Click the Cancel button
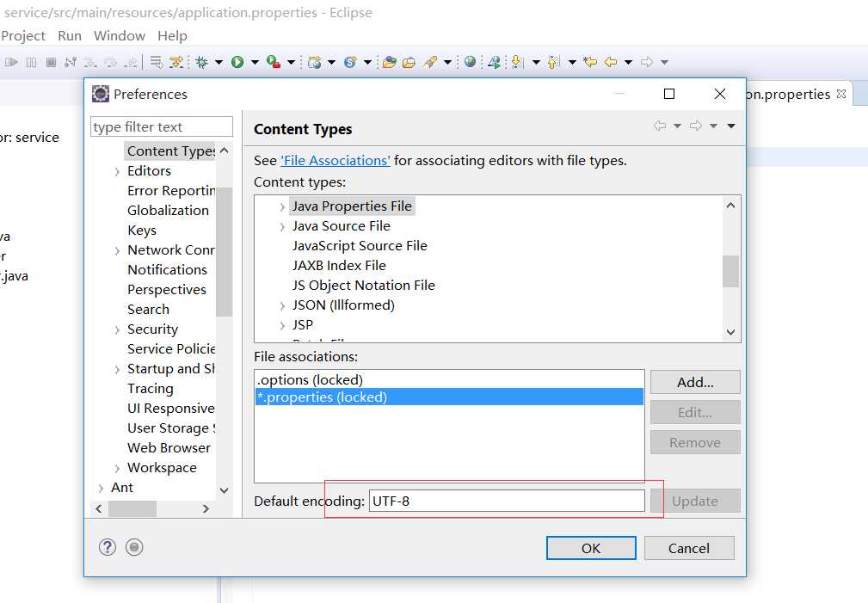This screenshot has width=868, height=603. pyautogui.click(x=689, y=548)
